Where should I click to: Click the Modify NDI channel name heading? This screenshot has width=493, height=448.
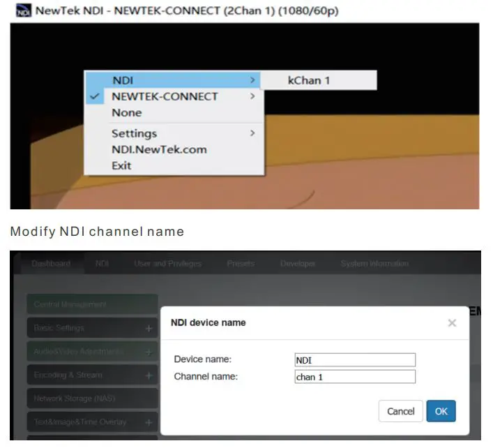tap(97, 232)
